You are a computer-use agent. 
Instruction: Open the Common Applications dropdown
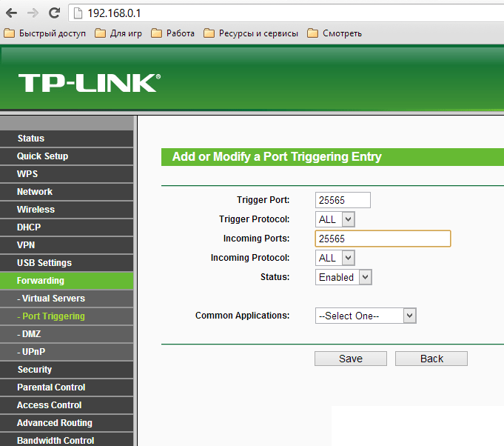pyautogui.click(x=366, y=316)
